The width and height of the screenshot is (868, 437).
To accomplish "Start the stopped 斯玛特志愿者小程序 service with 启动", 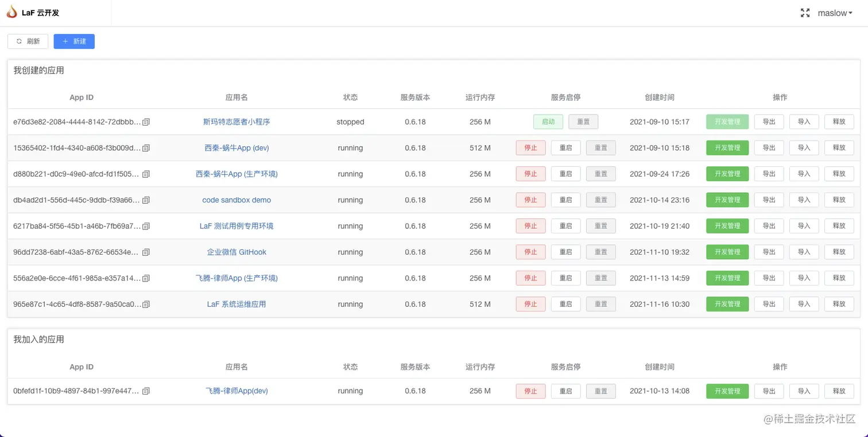I will [548, 122].
